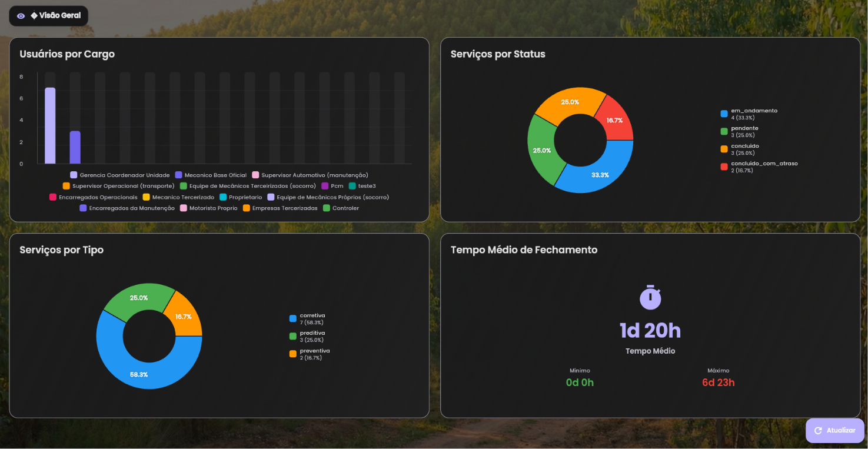Click the stopwatch icon above 1d 20h

650,297
